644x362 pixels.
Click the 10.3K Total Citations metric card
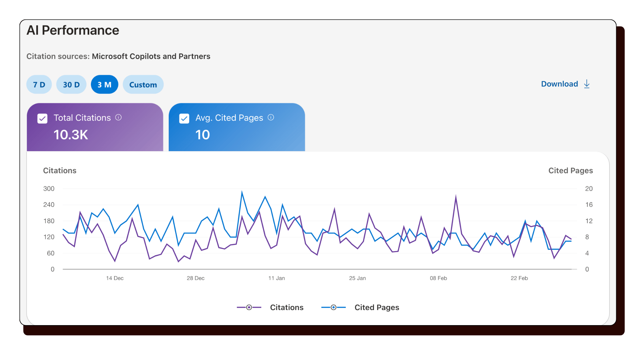(95, 127)
